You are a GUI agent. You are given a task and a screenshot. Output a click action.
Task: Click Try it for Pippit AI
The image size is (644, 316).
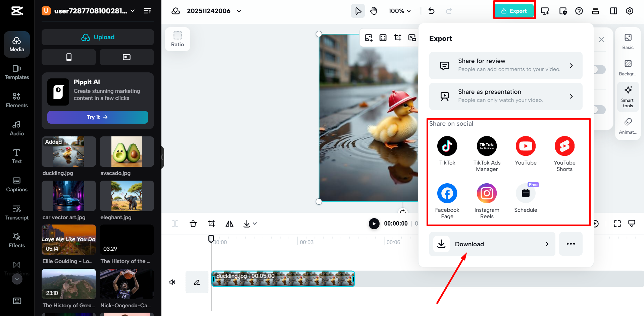click(x=98, y=117)
